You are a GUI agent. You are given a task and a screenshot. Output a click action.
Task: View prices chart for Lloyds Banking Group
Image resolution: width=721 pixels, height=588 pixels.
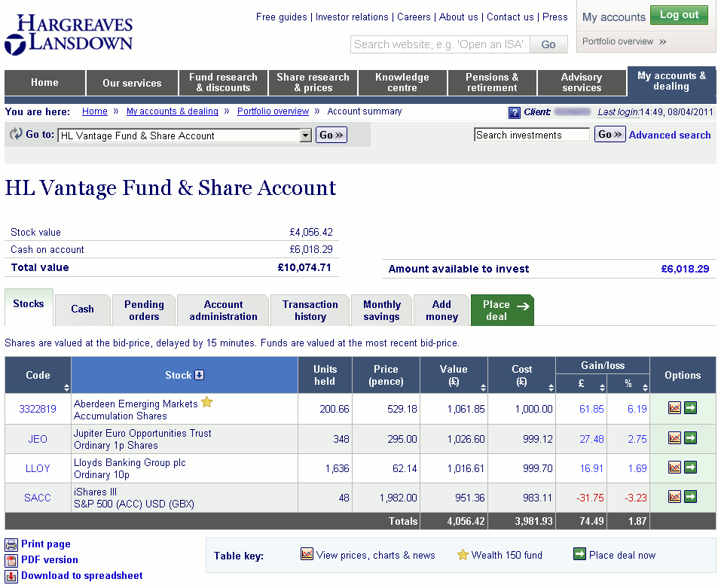tap(674, 468)
